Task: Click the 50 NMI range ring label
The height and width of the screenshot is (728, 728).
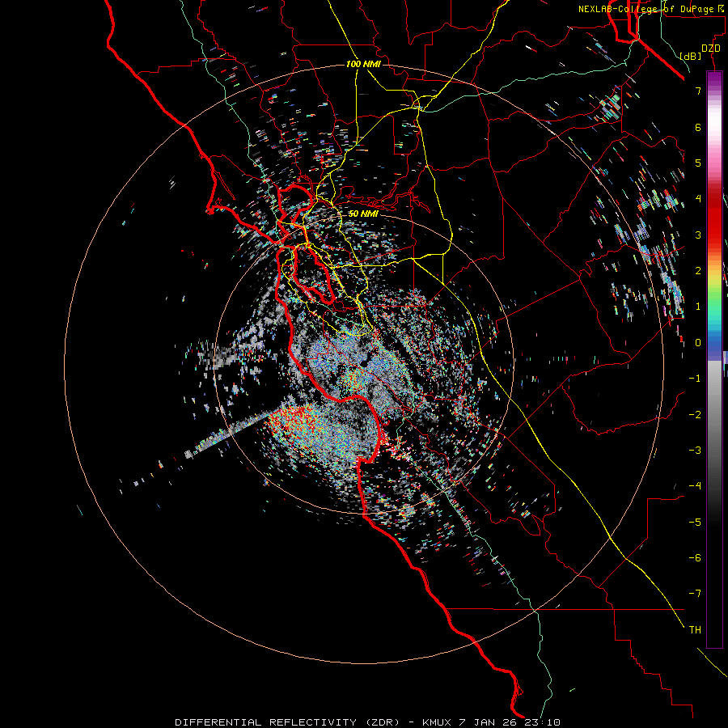Action: (363, 214)
